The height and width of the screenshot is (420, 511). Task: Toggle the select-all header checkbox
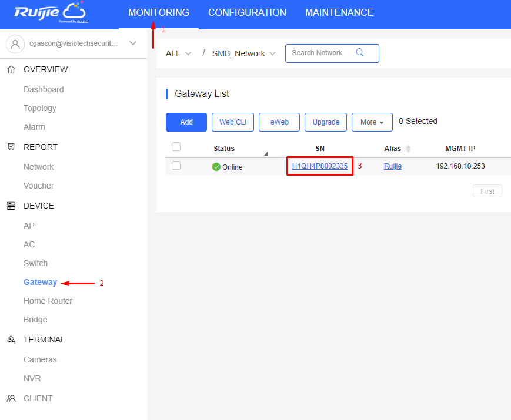pos(176,147)
